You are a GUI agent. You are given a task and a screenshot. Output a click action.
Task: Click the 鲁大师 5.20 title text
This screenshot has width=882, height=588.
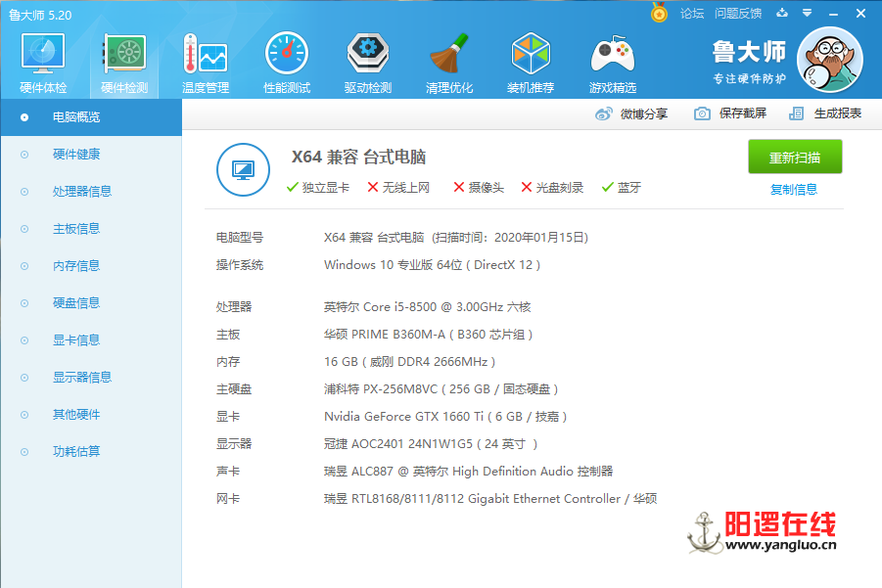point(40,16)
